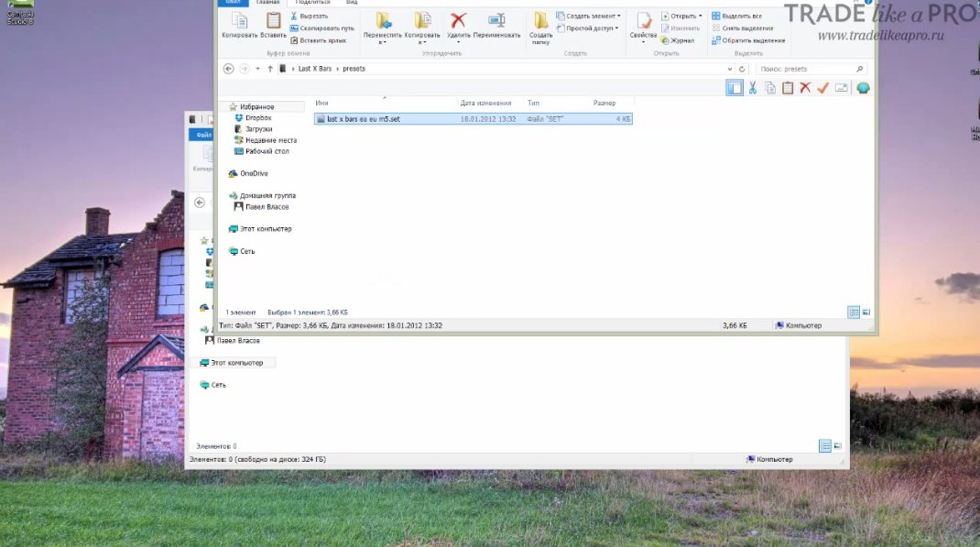Open the address bar history dropdown arrow
Image resolution: width=980 pixels, height=547 pixels.
tap(729, 69)
